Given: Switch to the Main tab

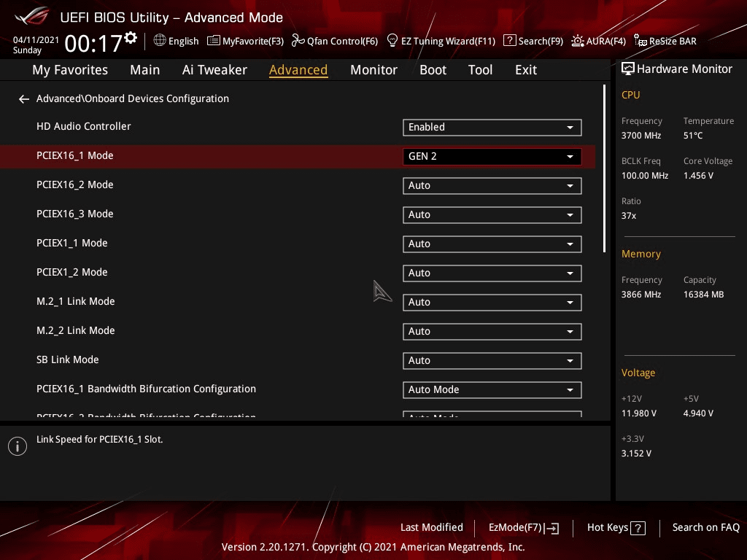Looking at the screenshot, I should click(x=145, y=70).
